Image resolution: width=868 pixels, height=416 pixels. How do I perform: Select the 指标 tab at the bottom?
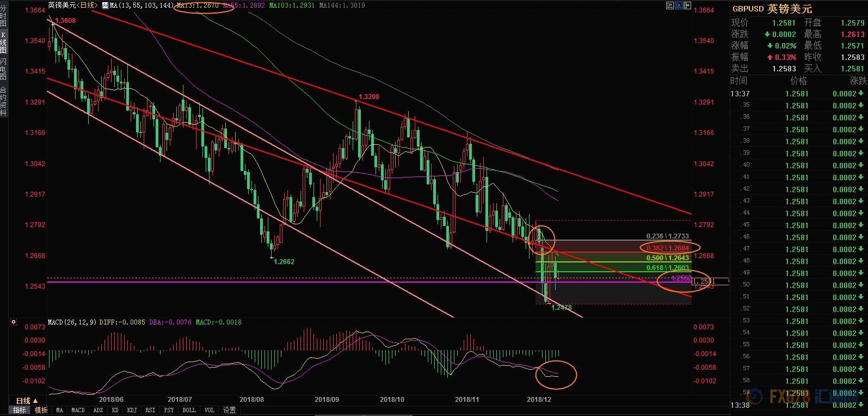(20, 410)
